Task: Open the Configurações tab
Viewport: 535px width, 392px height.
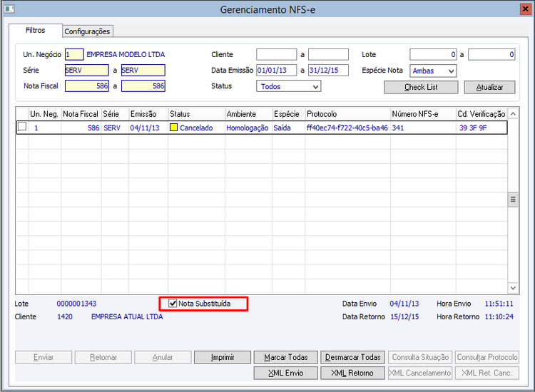Action: (x=87, y=31)
